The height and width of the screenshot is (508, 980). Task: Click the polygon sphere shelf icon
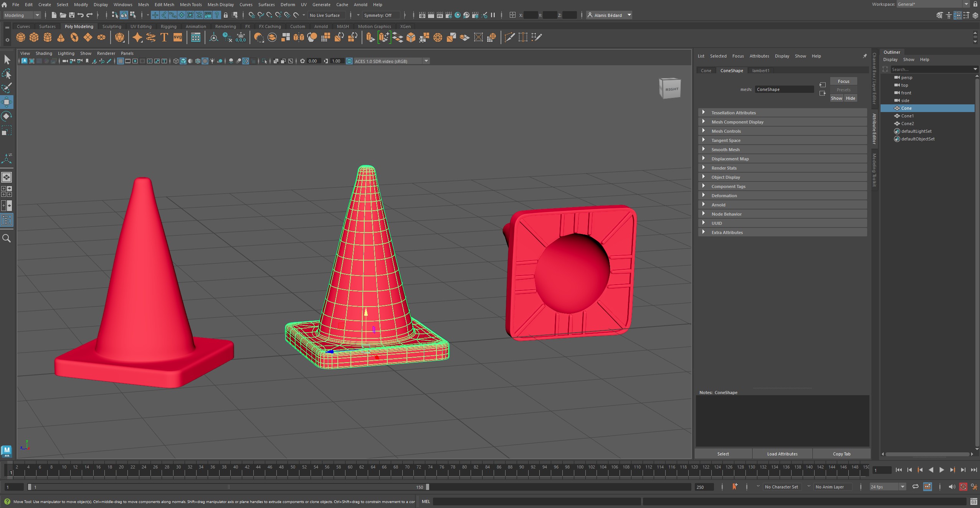pos(21,37)
